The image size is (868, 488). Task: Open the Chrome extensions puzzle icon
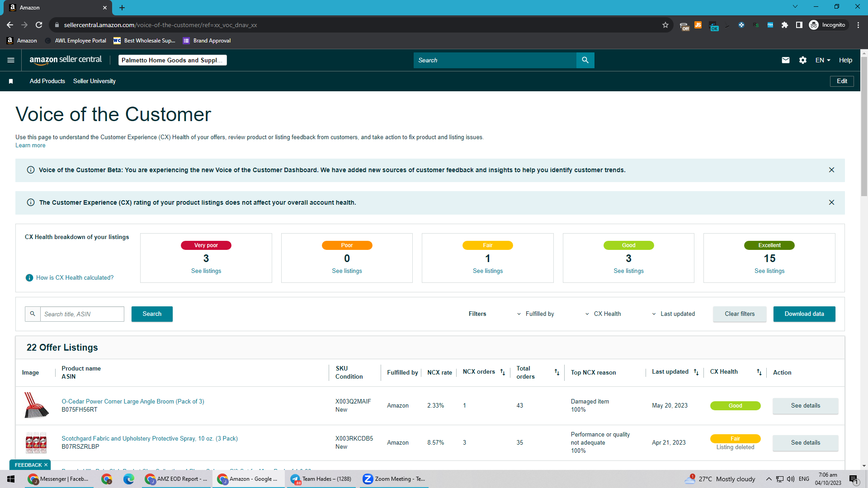tap(785, 25)
